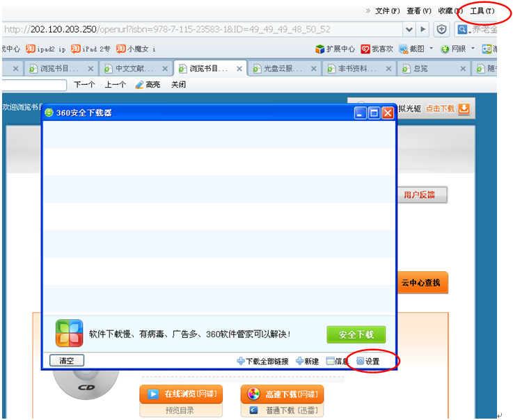Viewport: 513px width, 420px height.
Task: Click the security shield icon
Action: [x=442, y=29]
